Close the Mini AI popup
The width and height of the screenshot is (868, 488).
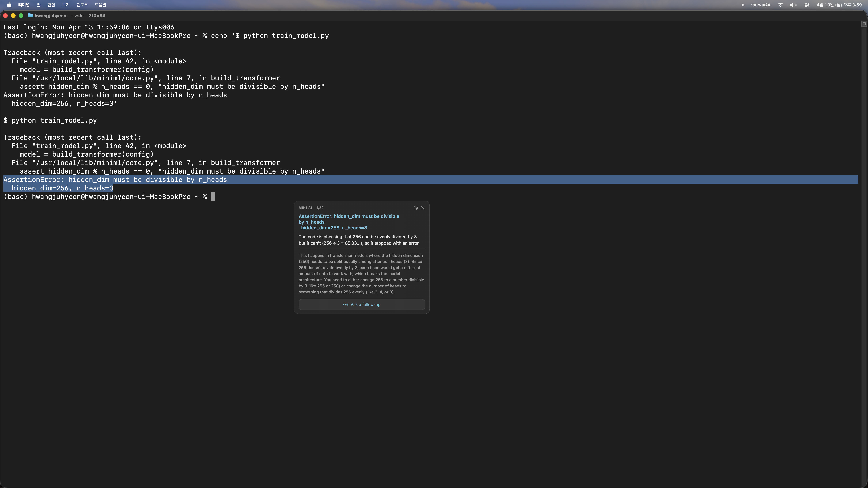point(422,208)
